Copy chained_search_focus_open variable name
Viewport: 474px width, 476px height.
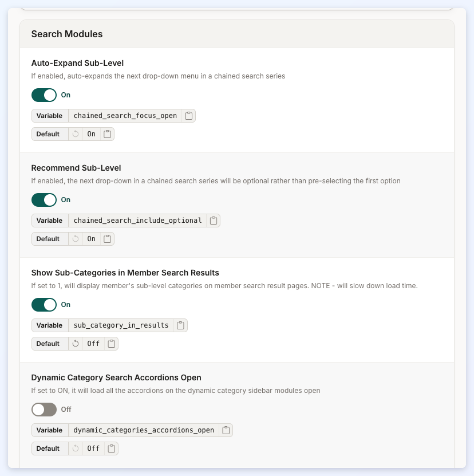coord(189,116)
